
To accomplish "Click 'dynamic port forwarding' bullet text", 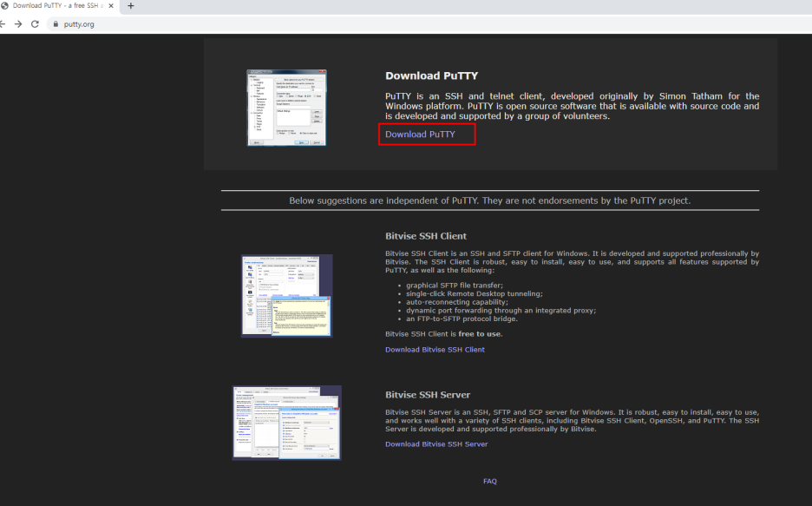I will pos(501,310).
